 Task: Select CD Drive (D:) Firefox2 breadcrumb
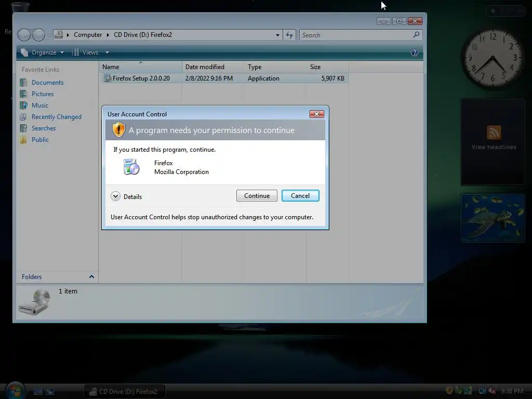point(143,35)
